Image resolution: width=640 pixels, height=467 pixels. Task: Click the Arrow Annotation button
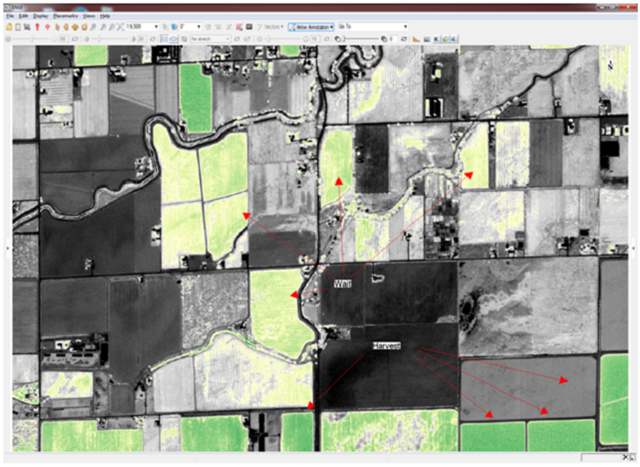[x=312, y=27]
